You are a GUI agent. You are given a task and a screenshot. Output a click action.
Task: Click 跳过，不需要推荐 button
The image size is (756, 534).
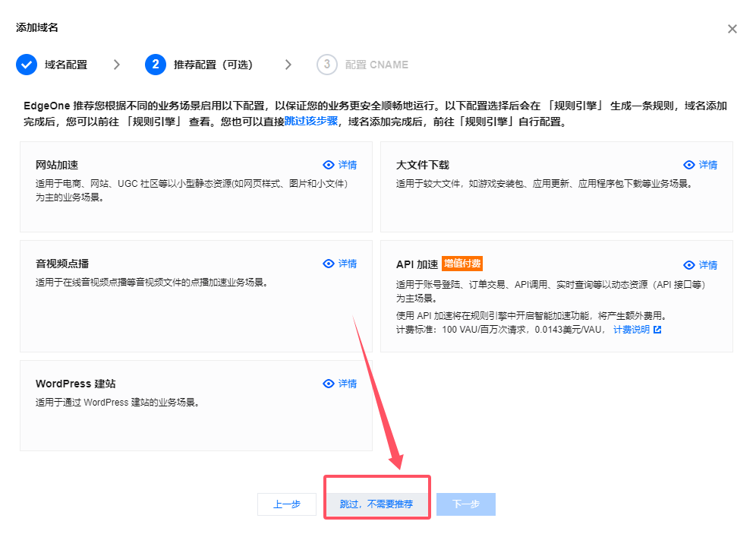tap(376, 504)
